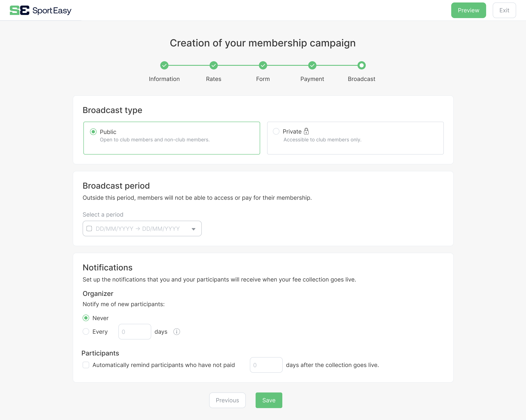Image resolution: width=526 pixels, height=420 pixels.
Task: Click the info icon next to days
Action: point(177,332)
